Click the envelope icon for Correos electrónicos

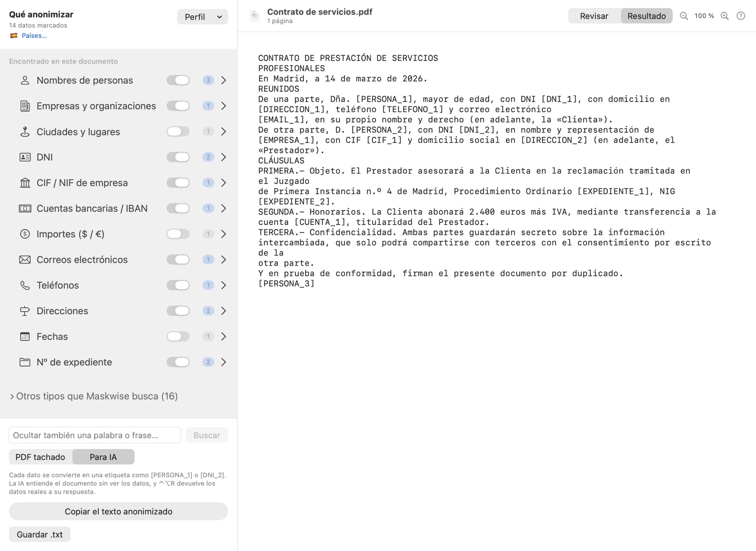tap(25, 260)
